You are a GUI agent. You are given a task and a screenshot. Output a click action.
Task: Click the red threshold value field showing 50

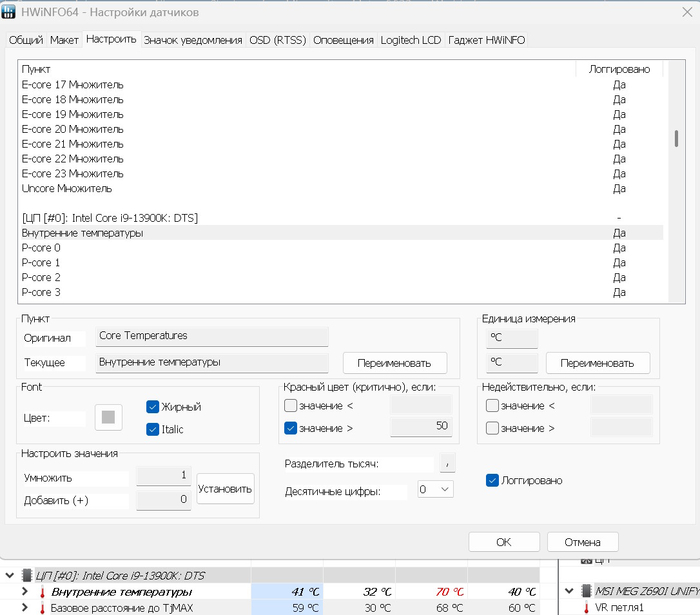[420, 428]
